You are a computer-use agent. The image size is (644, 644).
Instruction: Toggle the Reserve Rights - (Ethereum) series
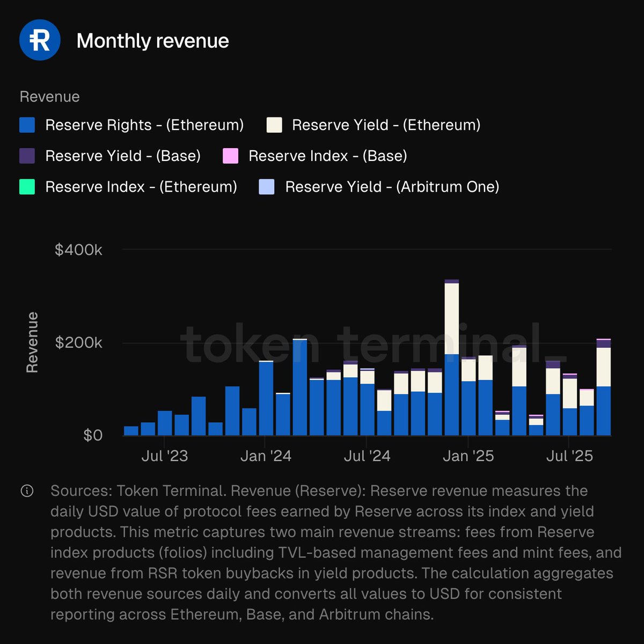pos(145,125)
